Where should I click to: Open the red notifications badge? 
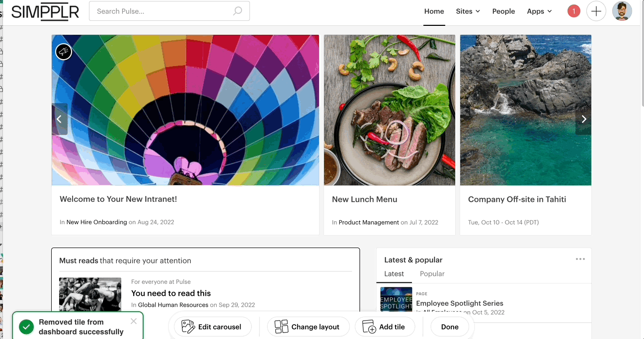pos(573,11)
